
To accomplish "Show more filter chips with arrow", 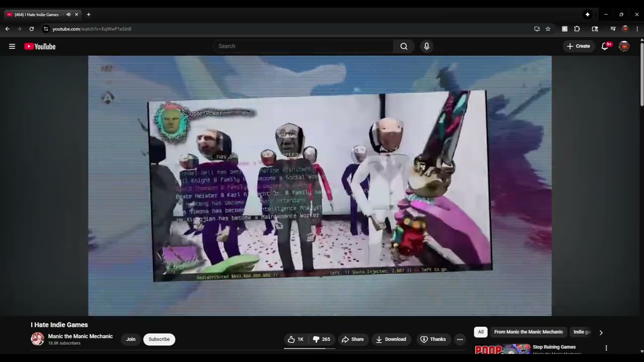I will click(601, 332).
